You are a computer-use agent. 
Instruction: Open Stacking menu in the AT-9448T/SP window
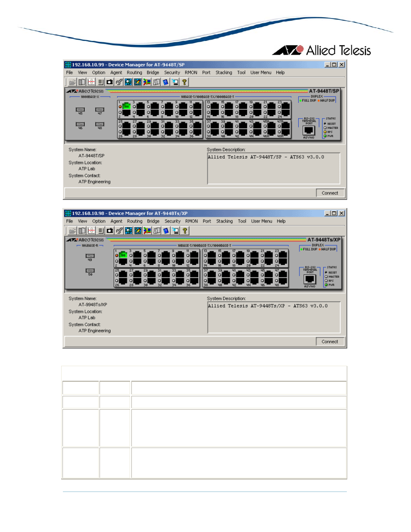224,72
